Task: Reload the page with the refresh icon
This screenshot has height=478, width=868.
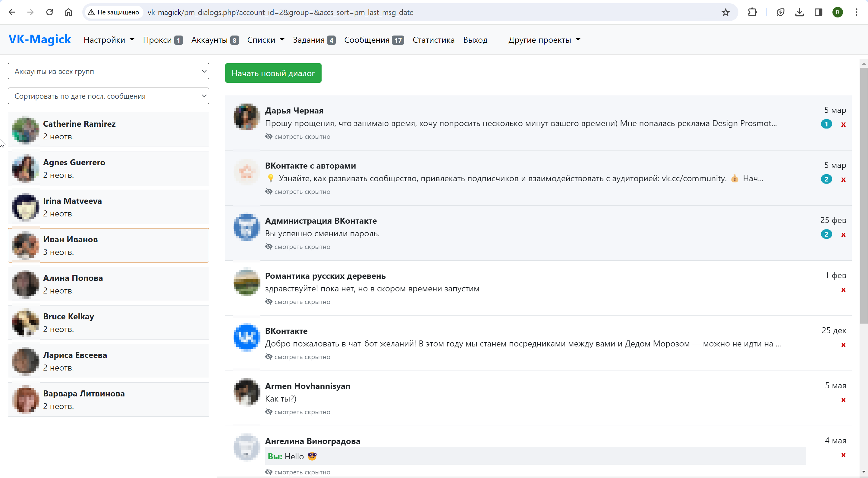Action: [49, 12]
